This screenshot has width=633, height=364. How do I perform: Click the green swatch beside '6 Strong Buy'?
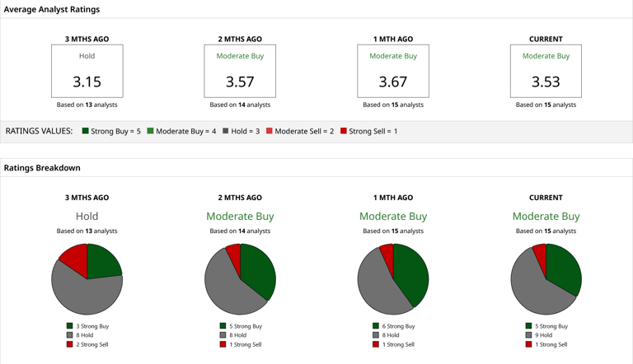pos(376,325)
